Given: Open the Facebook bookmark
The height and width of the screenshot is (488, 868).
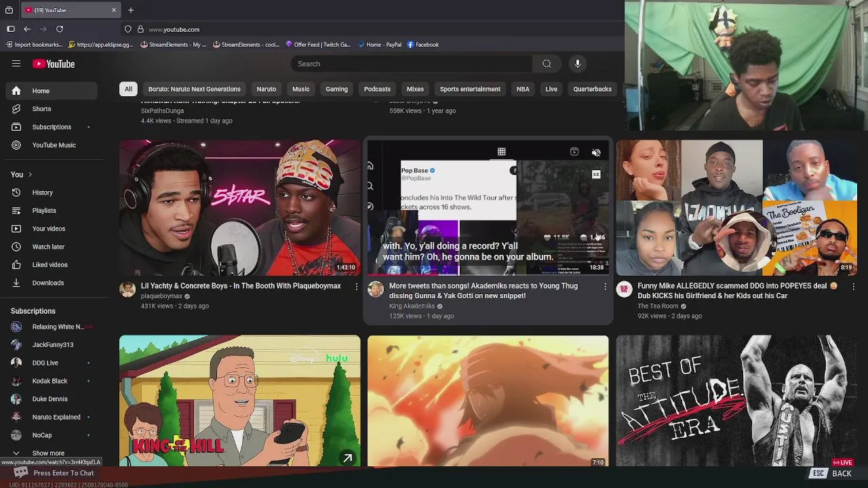Looking at the screenshot, I should click(x=423, y=45).
